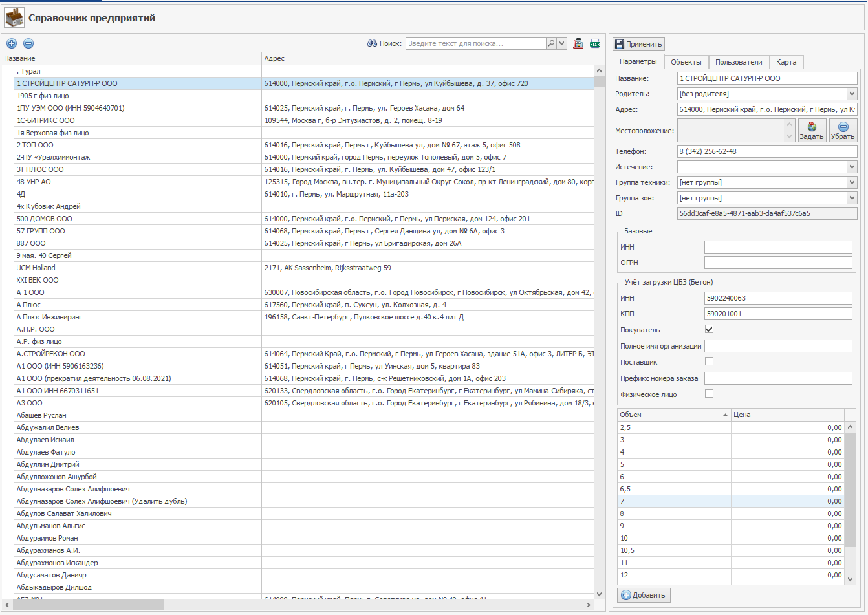The height and width of the screenshot is (615, 868).
Task: Uncheck the Покупатель checkbox
Action: [709, 330]
